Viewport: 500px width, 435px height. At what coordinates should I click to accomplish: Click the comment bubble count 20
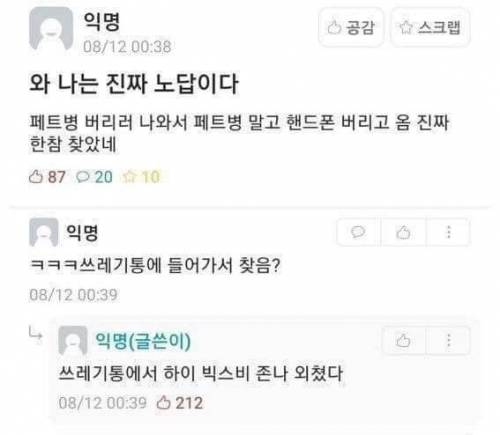pyautogui.click(x=94, y=177)
